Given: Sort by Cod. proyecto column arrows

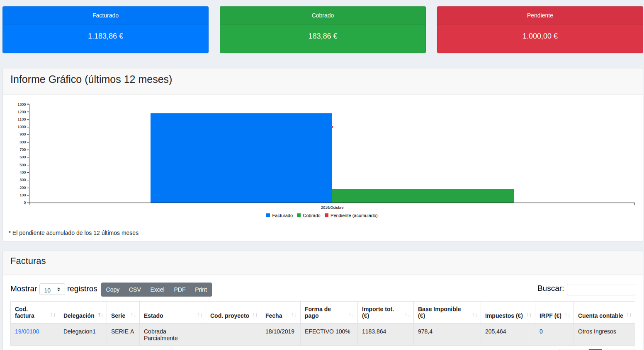Looking at the screenshot, I should coord(255,315).
